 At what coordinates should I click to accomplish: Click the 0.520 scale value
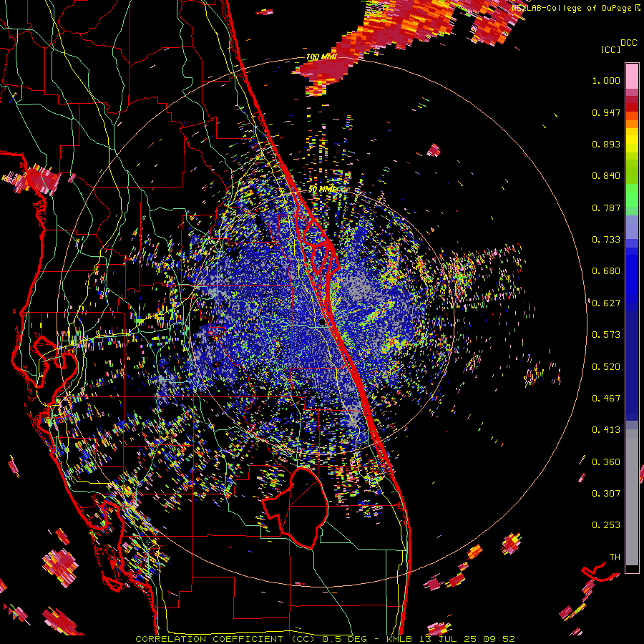(x=606, y=367)
